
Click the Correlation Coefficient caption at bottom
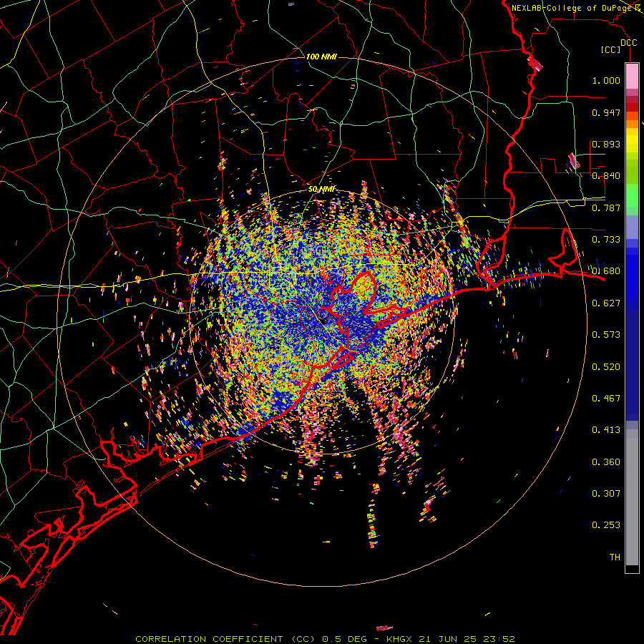click(x=325, y=639)
